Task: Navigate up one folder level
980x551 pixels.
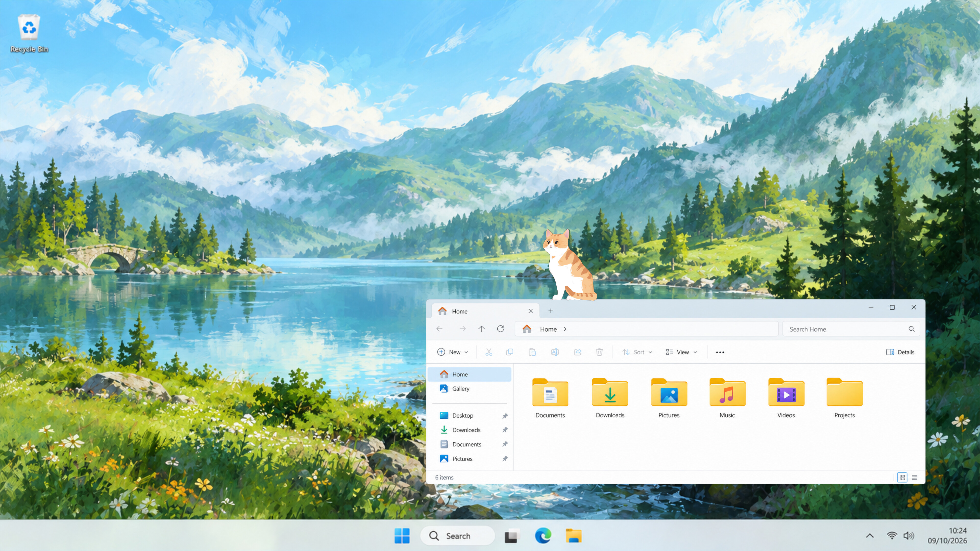Action: pyautogui.click(x=481, y=329)
